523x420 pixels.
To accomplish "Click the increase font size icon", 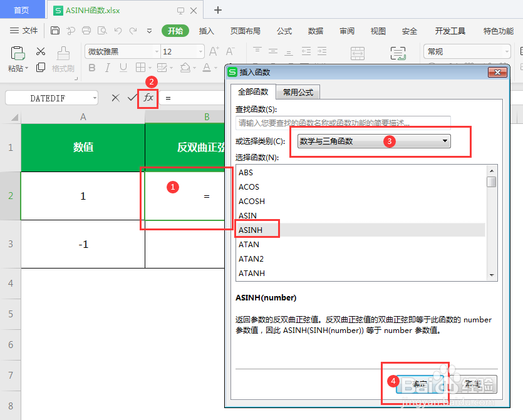I will pyautogui.click(x=214, y=51).
